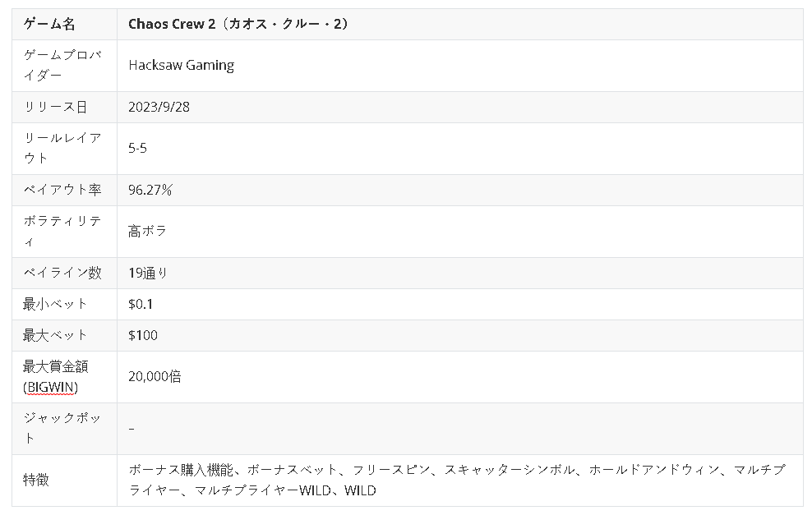812x515 pixels.
Task: Click the 高ボラ volatility value
Action: (147, 232)
